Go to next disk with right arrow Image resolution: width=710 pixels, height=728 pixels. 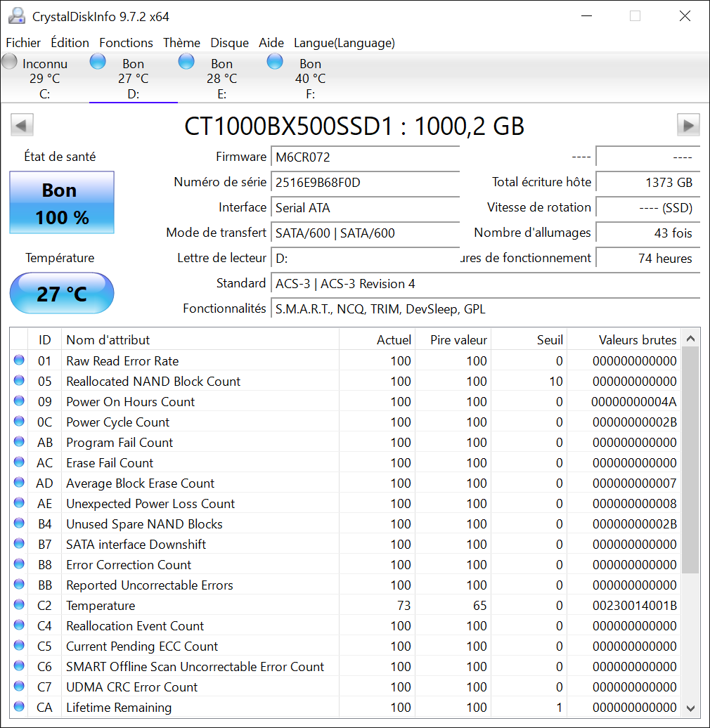coord(688,125)
